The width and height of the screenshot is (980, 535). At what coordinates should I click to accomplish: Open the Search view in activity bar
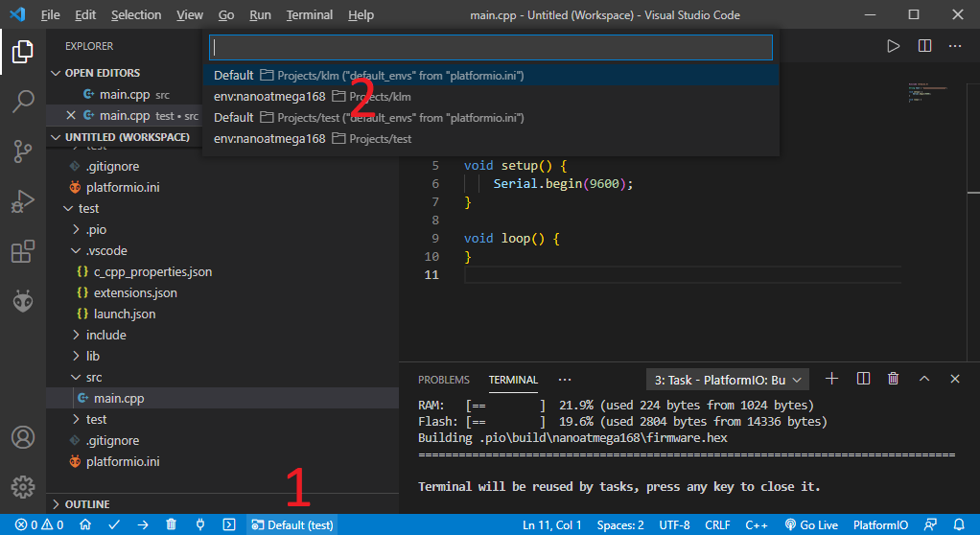(22, 101)
